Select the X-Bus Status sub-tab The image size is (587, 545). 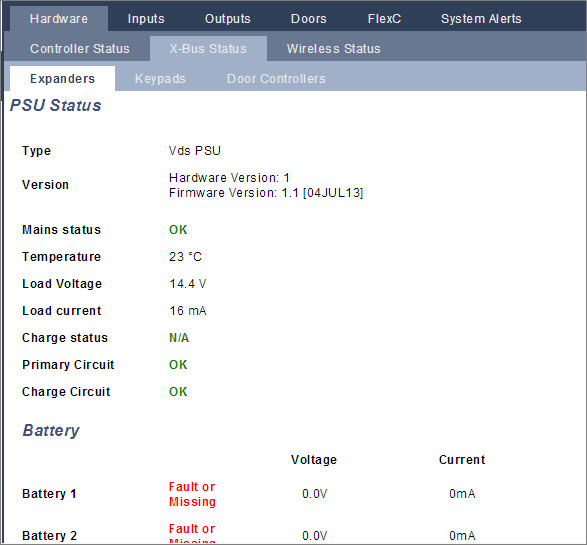click(x=208, y=49)
